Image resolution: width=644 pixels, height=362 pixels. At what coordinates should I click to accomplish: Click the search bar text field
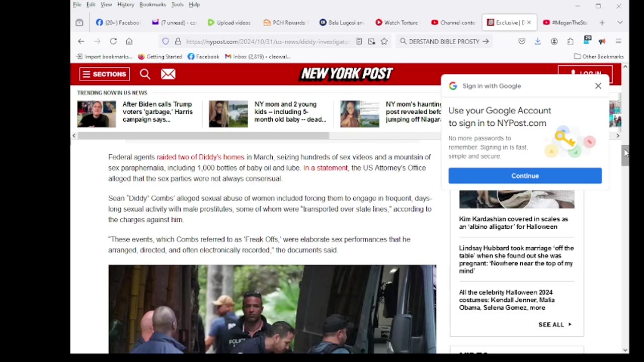pos(444,41)
